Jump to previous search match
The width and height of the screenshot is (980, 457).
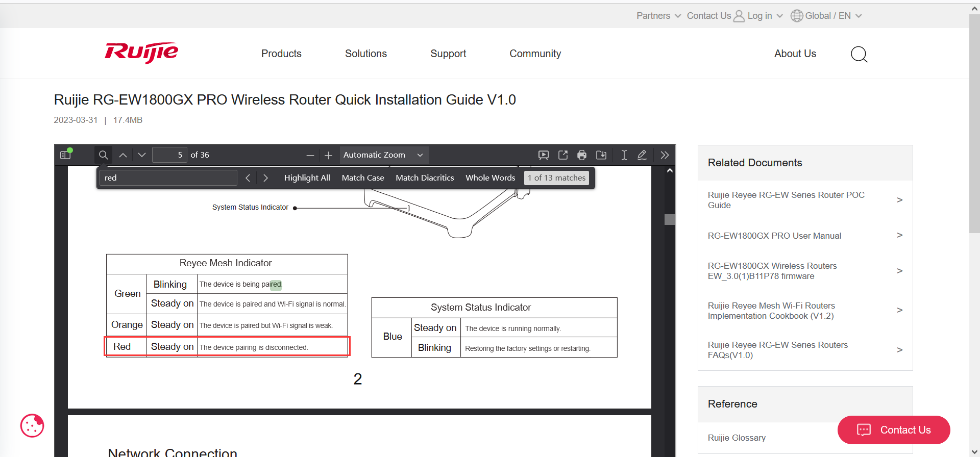[x=248, y=177]
